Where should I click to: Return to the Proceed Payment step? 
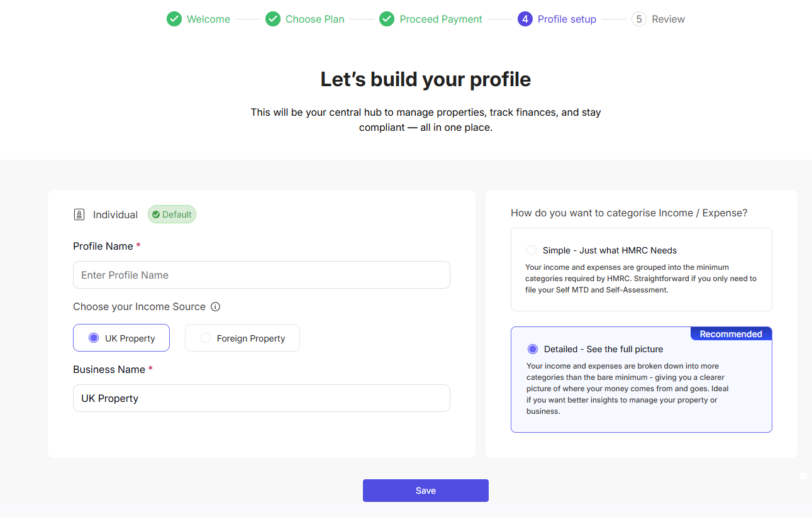(x=441, y=19)
